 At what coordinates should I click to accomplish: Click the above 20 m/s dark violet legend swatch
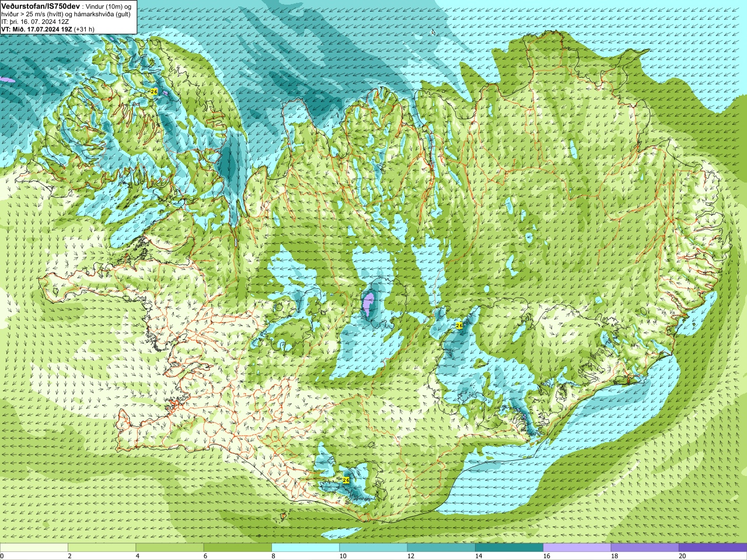(713, 548)
